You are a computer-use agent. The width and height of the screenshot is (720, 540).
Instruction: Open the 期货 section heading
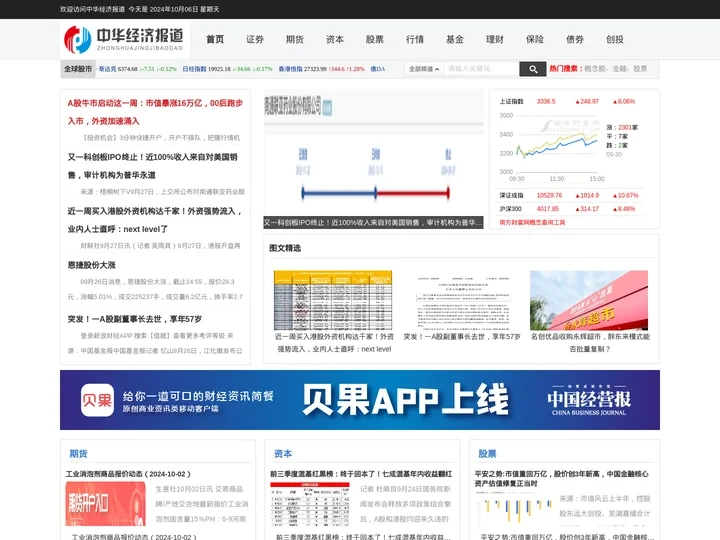pyautogui.click(x=78, y=454)
